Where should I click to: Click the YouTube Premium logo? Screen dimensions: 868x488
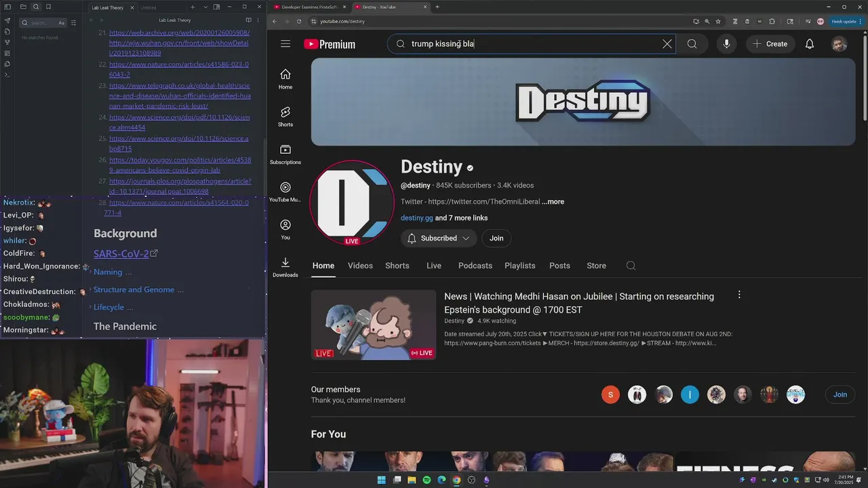point(330,44)
